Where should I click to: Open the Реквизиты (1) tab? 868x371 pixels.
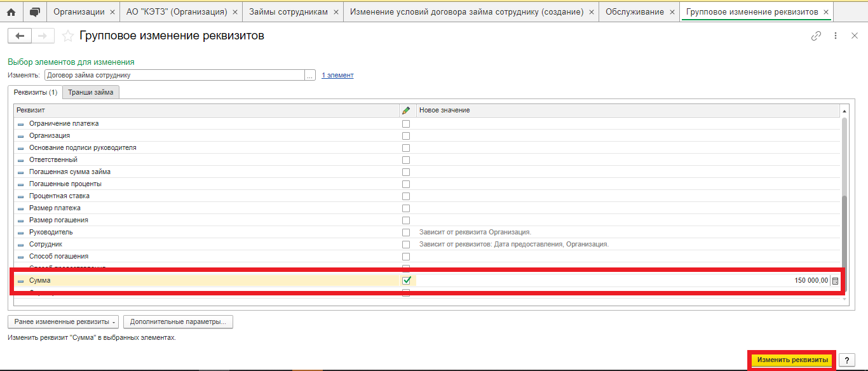click(36, 92)
